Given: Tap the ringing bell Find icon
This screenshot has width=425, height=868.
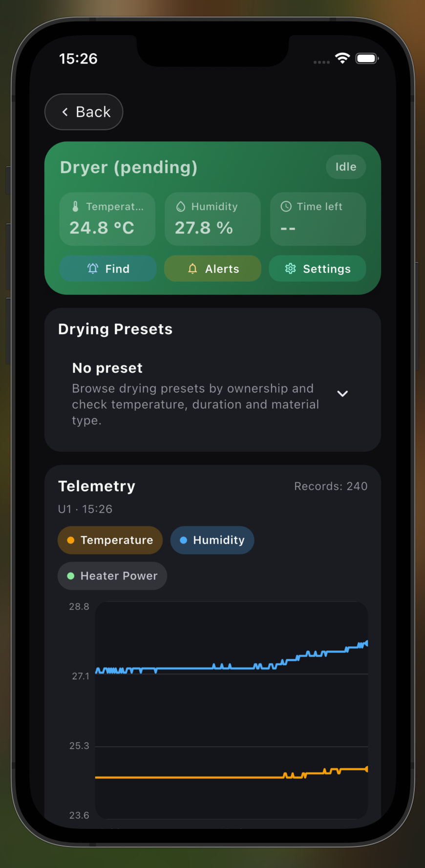Looking at the screenshot, I should pyautogui.click(x=93, y=268).
